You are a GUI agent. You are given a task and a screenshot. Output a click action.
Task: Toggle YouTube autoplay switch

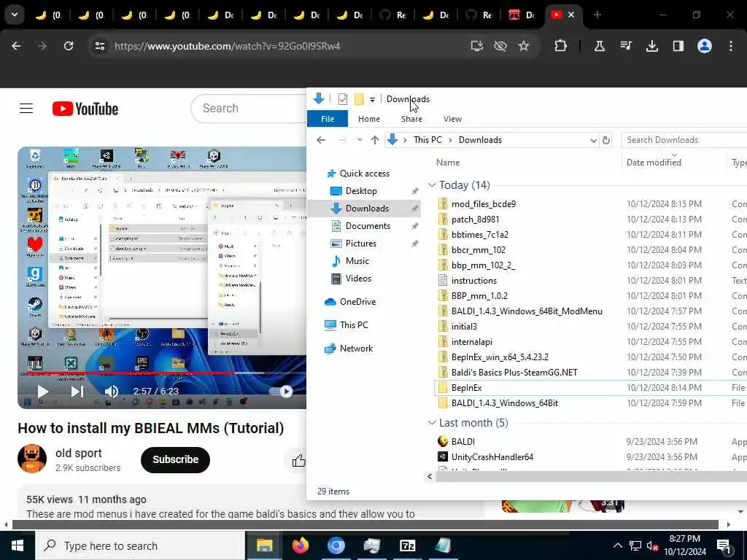point(281,392)
